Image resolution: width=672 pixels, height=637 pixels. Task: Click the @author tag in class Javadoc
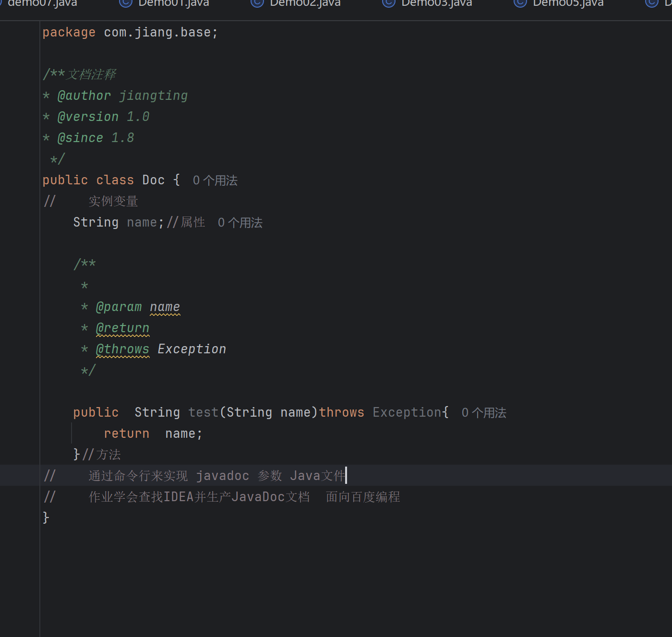pyautogui.click(x=84, y=96)
